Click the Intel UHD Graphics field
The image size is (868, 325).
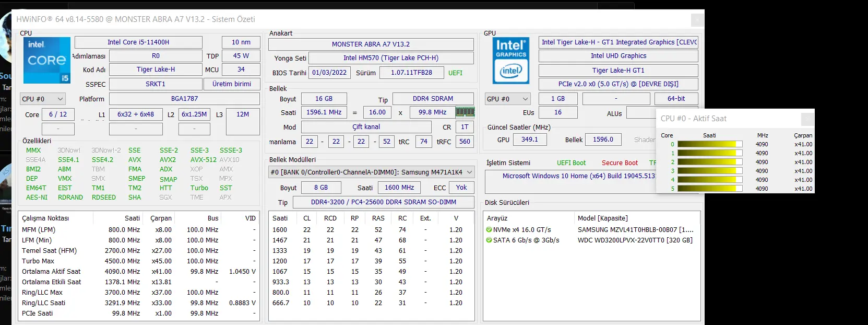pos(619,56)
